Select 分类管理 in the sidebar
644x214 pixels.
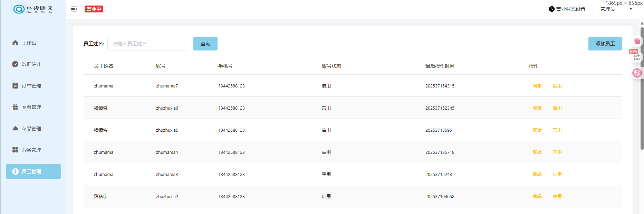[x=31, y=150]
